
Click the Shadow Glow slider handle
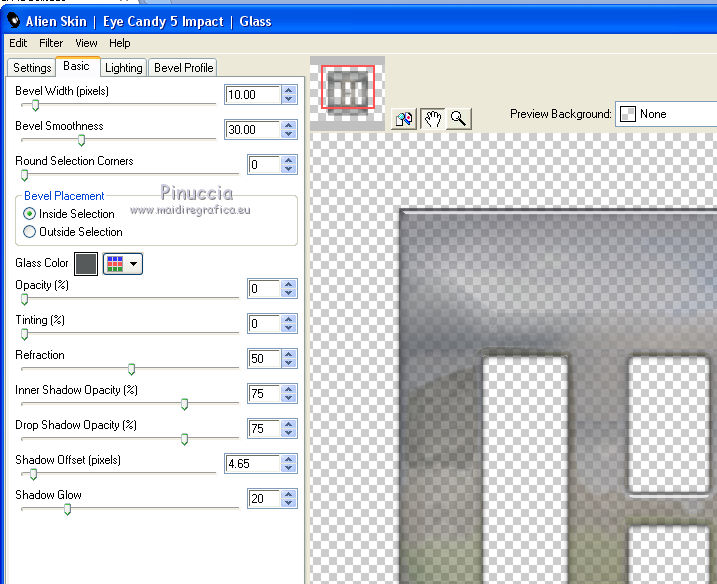(67, 509)
